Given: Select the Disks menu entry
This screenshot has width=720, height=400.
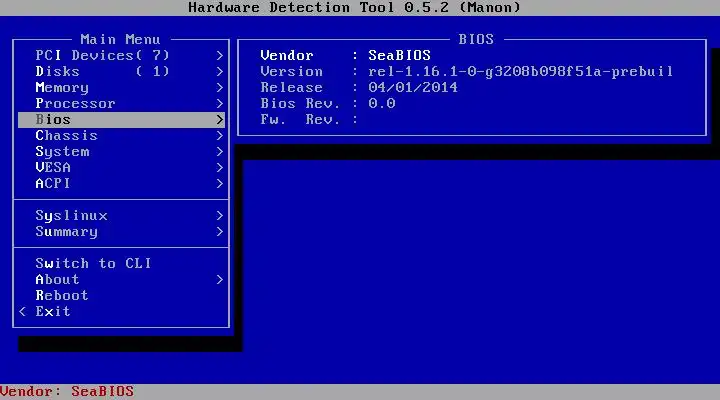Looking at the screenshot, I should [121, 72].
